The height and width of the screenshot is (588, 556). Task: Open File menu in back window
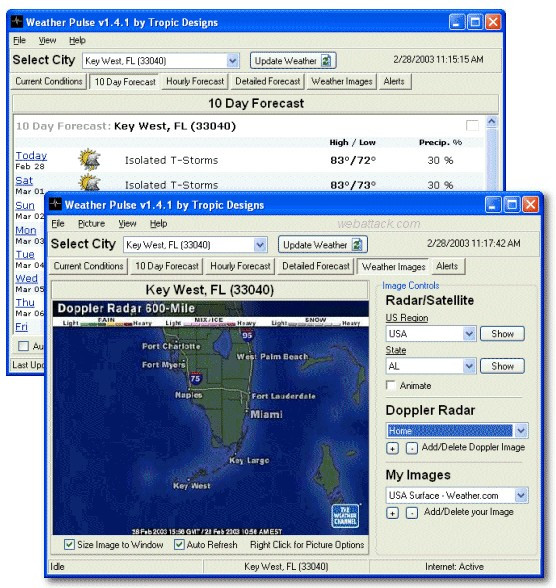point(19,40)
